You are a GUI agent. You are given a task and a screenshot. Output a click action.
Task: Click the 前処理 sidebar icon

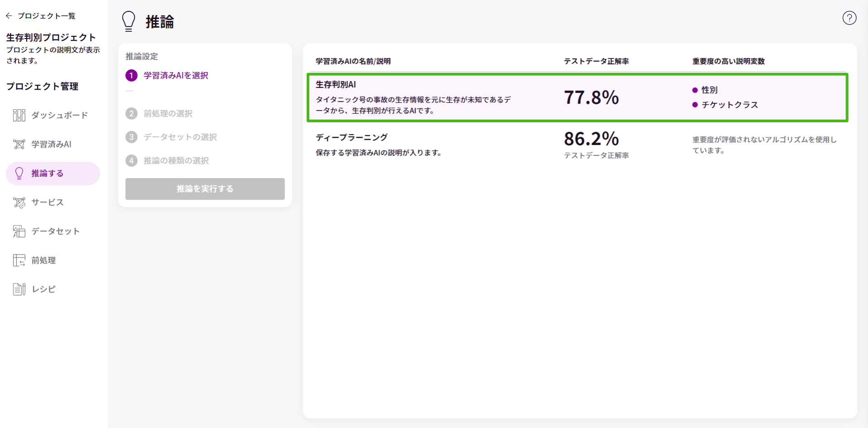(x=19, y=260)
